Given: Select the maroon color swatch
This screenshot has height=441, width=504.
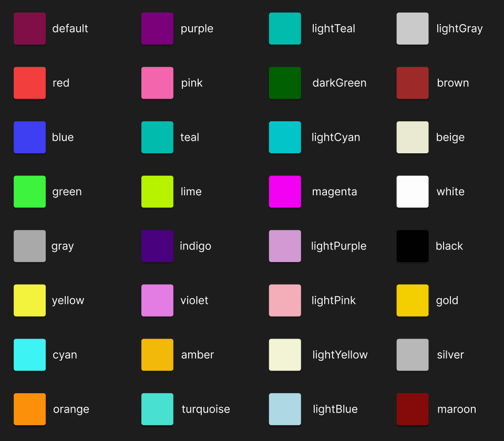Looking at the screenshot, I should (x=413, y=409).
